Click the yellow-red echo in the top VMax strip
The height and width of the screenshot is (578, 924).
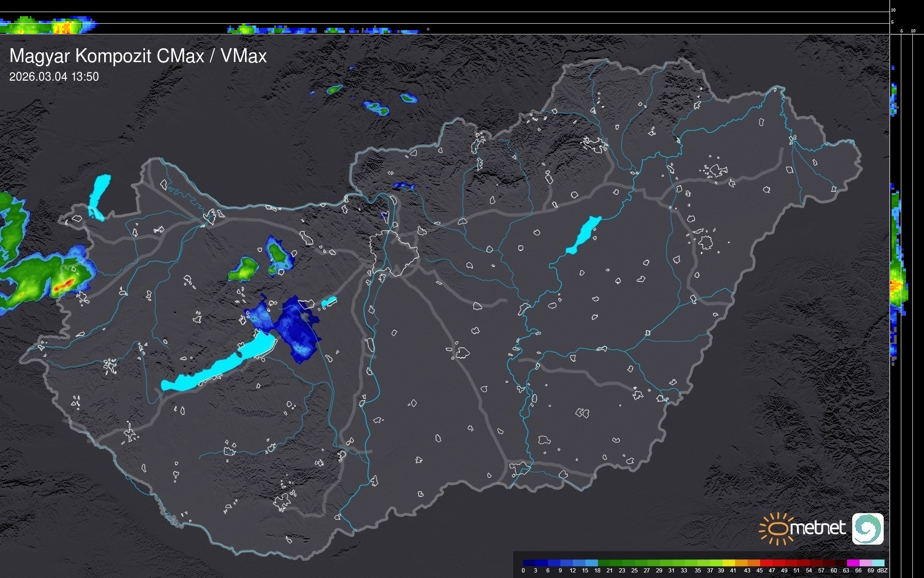[63, 28]
